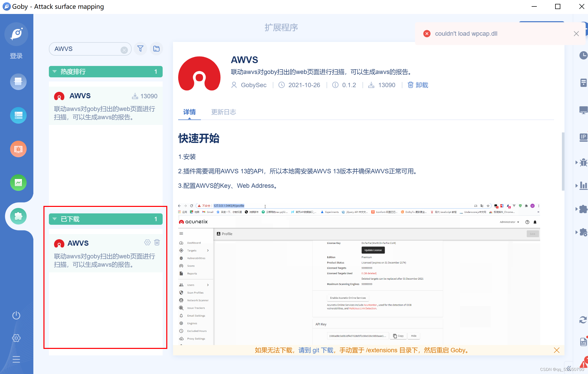Expand the hamburger menu at sidebar bottom

[16, 359]
